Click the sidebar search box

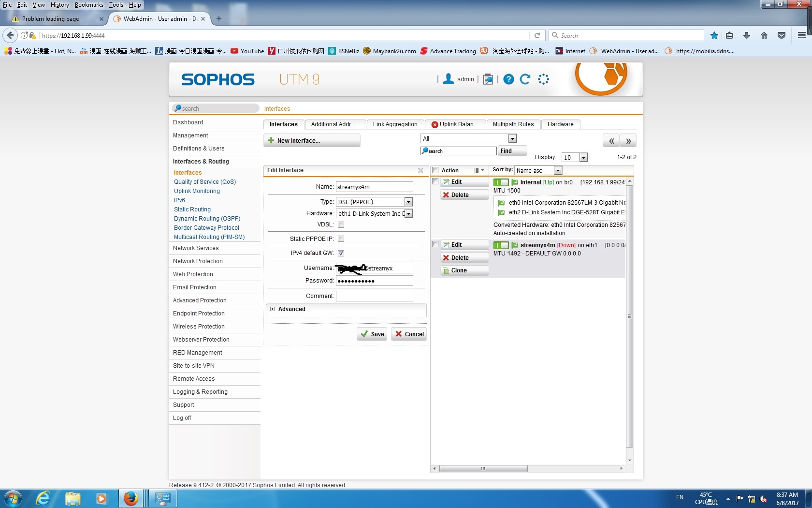(216, 108)
